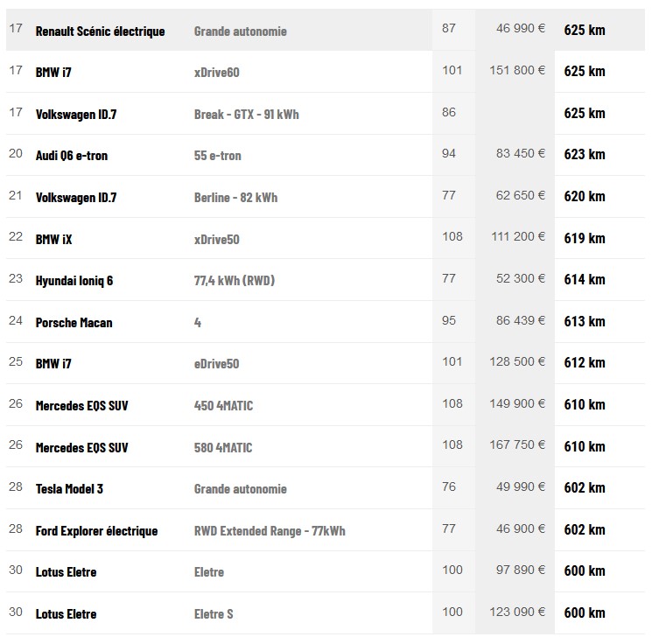Open the Porsche Macan model link
The width and height of the screenshot is (652, 644).
(x=74, y=322)
